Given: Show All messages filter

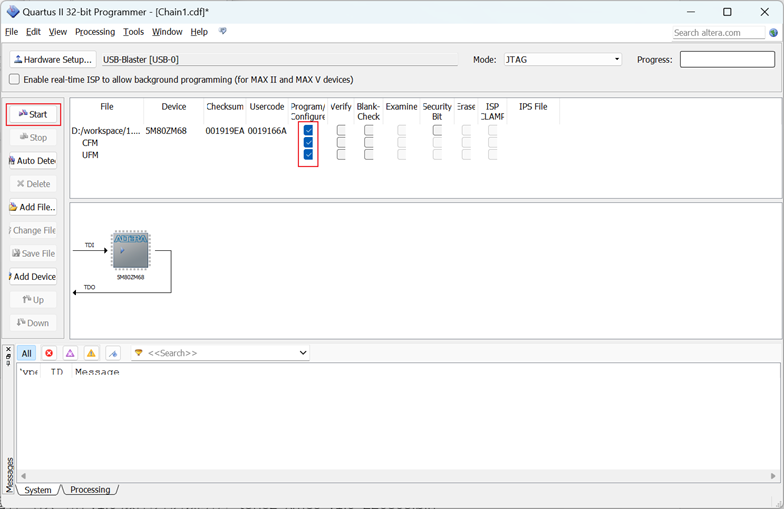Looking at the screenshot, I should pos(26,354).
